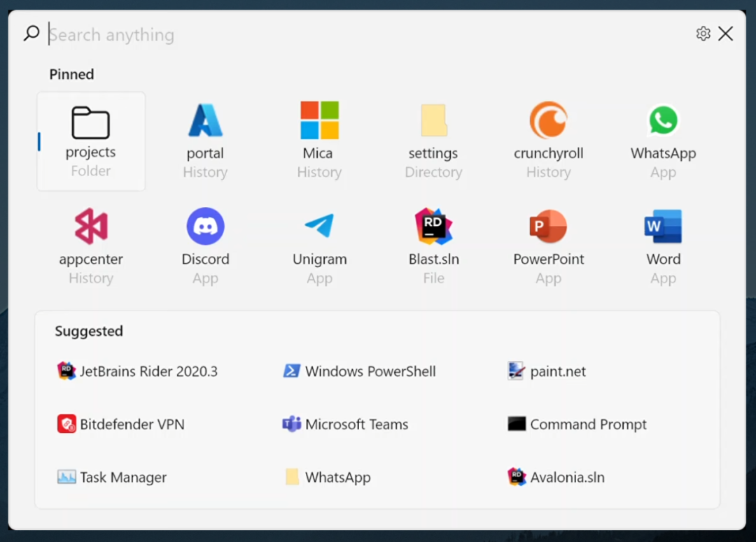Launch the pinned Unigram app
Screen dimensions: 756x542
[319, 247]
